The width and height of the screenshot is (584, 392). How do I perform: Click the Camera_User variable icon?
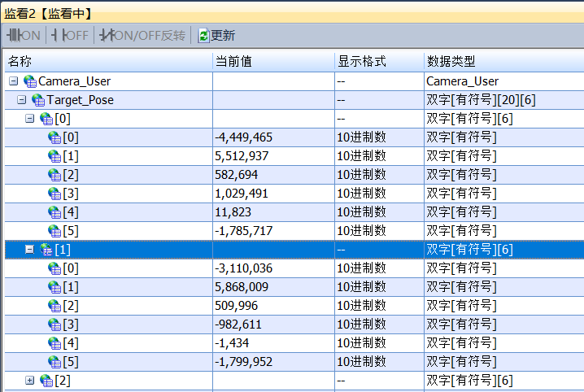(x=30, y=81)
